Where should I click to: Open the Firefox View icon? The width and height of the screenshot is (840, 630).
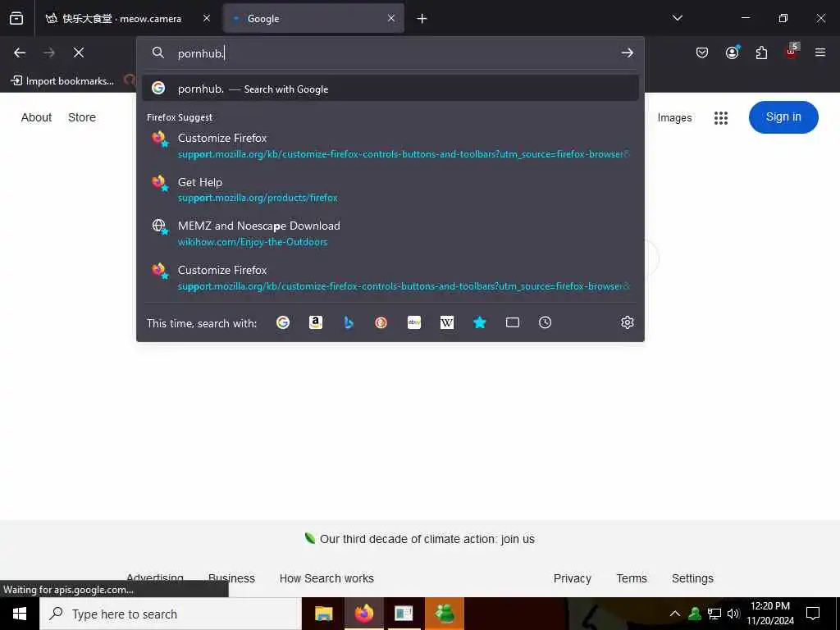click(x=16, y=19)
